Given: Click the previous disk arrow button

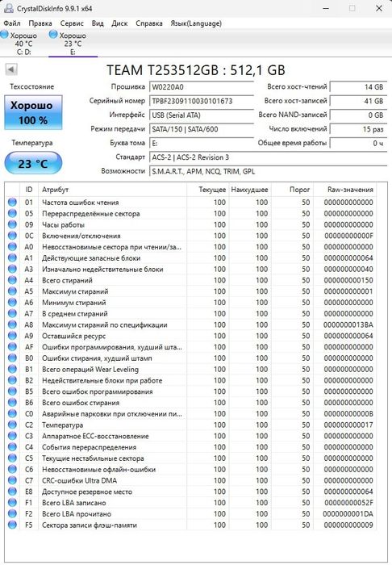Looking at the screenshot, I should (x=11, y=69).
